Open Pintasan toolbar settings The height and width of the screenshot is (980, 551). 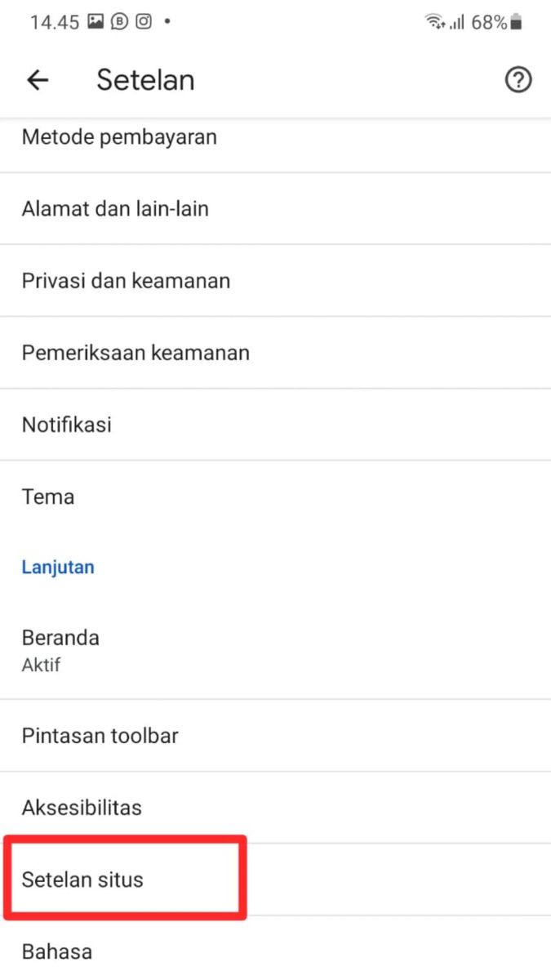[100, 736]
